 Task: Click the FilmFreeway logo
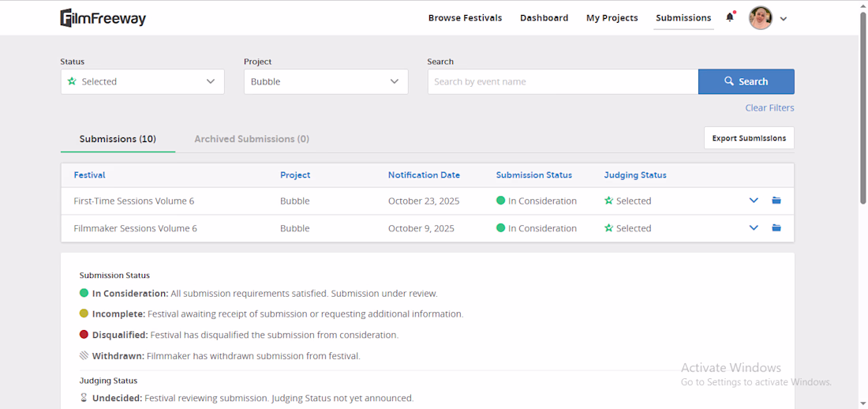click(103, 17)
